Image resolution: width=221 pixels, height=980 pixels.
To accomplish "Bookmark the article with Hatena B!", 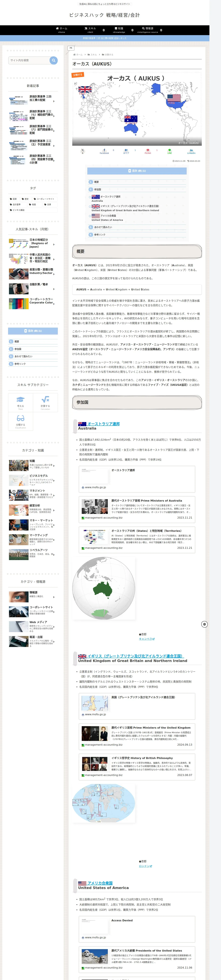I will [126, 151].
